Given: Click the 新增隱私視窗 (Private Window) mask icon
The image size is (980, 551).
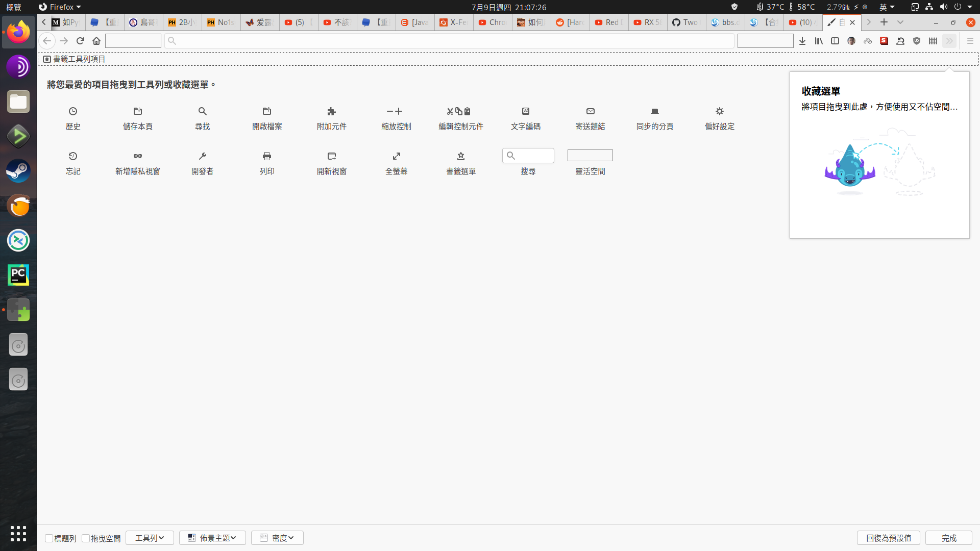Looking at the screenshot, I should pyautogui.click(x=138, y=156).
